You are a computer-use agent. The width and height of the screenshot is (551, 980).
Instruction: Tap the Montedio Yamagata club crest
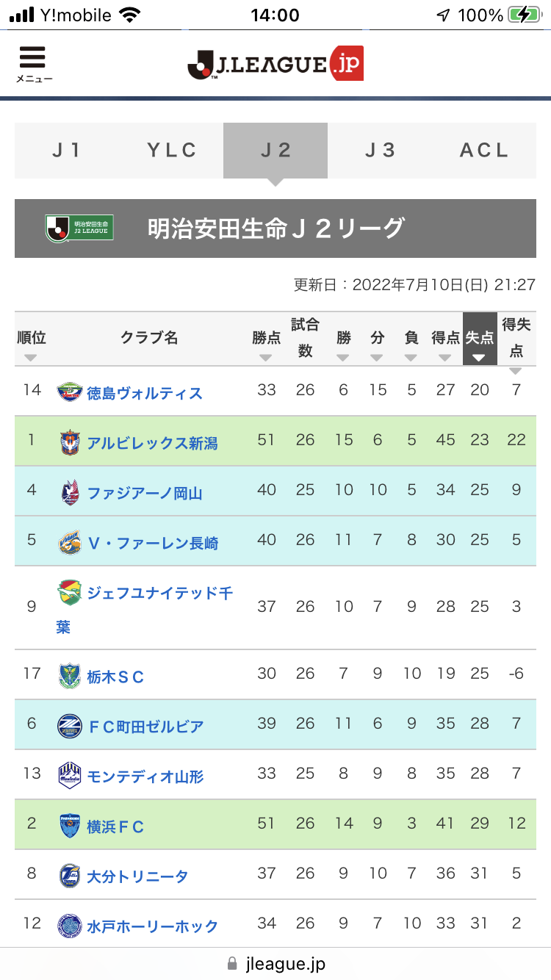click(x=69, y=776)
